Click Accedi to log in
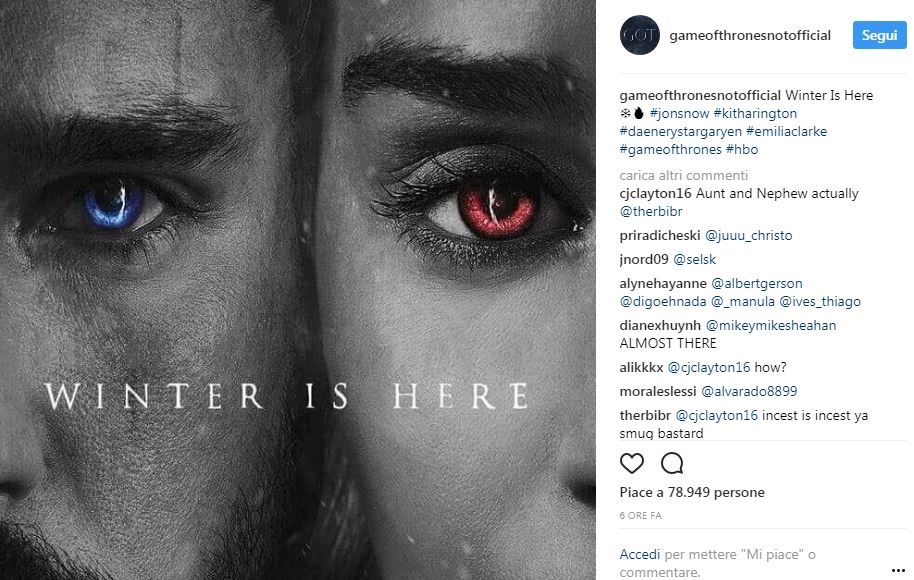Image resolution: width=914 pixels, height=580 pixels. coord(639,554)
